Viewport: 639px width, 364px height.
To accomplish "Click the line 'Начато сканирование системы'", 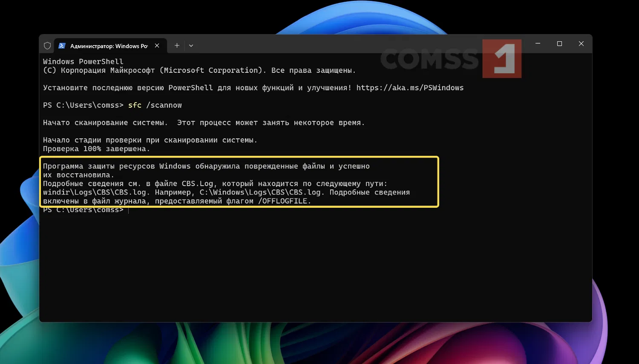I will pos(204,123).
